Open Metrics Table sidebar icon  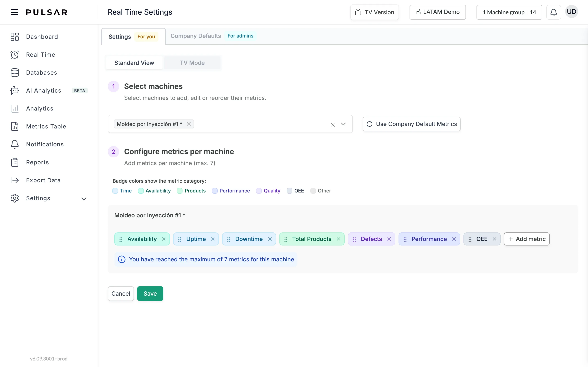point(14,126)
